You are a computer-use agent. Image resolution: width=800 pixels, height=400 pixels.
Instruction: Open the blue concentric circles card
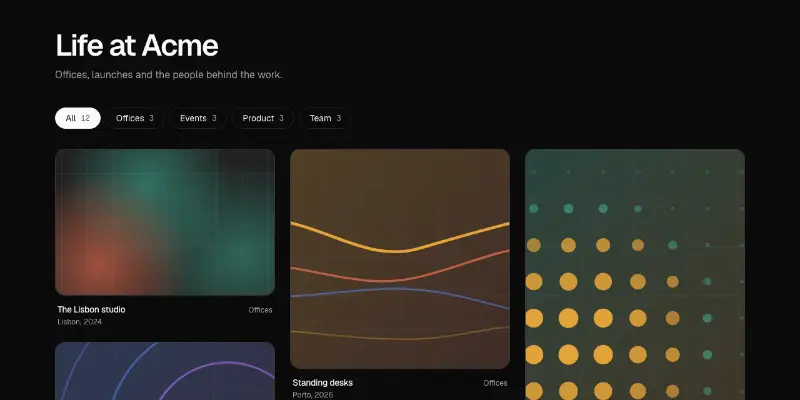[165, 371]
